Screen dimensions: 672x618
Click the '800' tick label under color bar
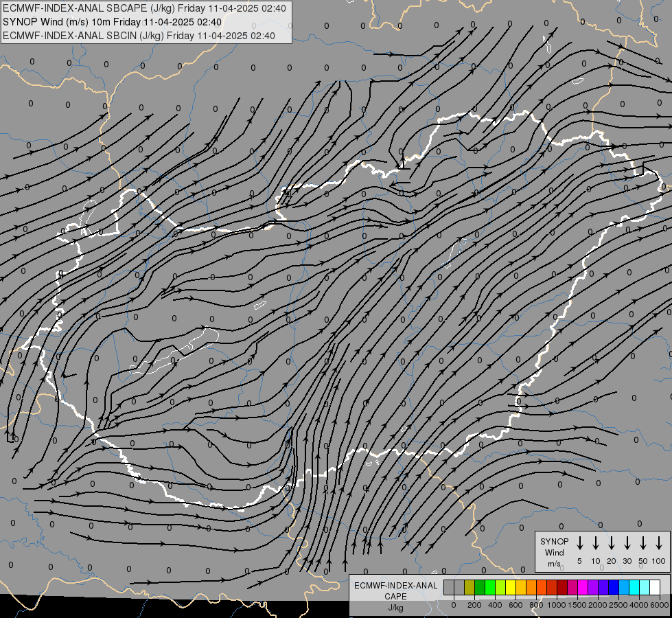click(x=536, y=605)
